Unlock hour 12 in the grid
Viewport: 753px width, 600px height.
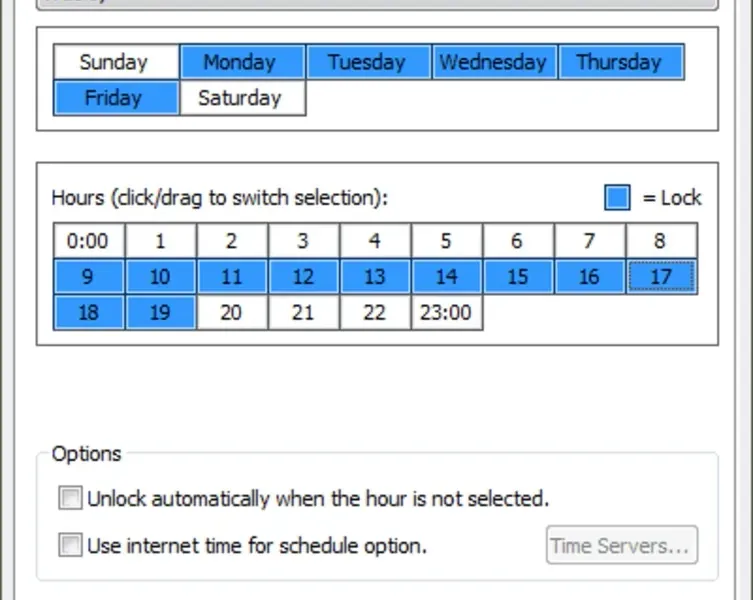click(303, 277)
